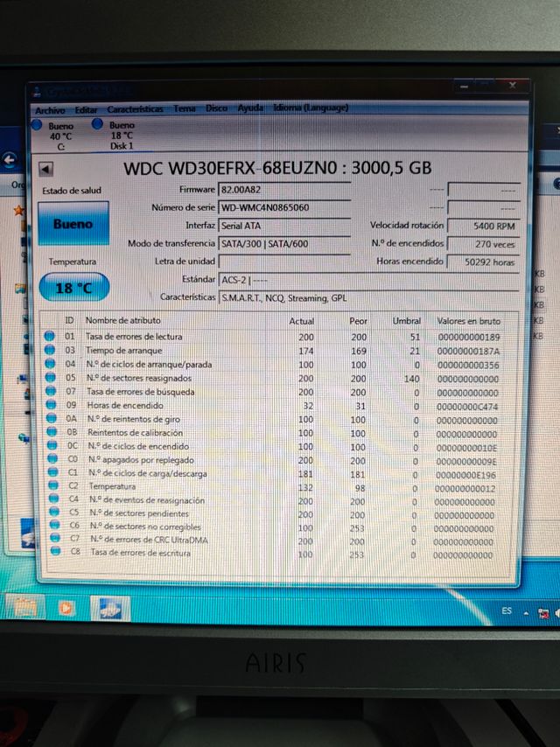The height and width of the screenshot is (747, 560).
Task: Click the status dot for attribute 07
Action: click(51, 391)
